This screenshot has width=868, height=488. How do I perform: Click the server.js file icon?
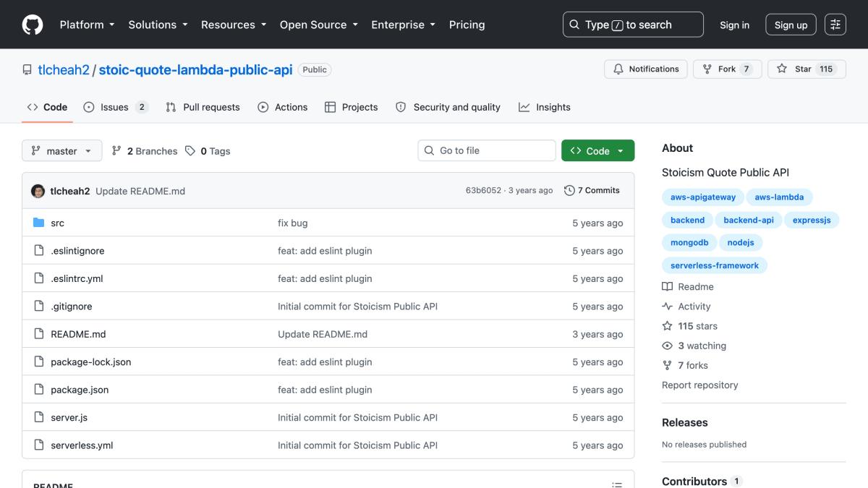tap(39, 417)
